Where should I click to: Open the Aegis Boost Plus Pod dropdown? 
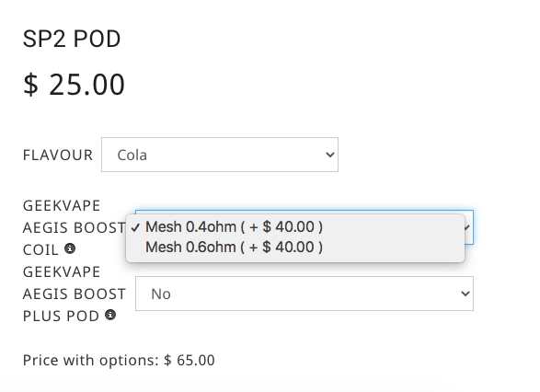click(x=304, y=294)
